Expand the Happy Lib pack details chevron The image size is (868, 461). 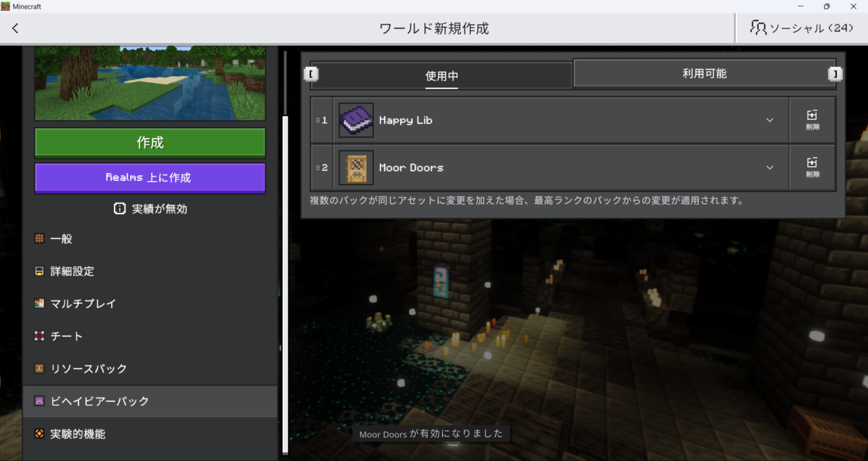click(770, 120)
